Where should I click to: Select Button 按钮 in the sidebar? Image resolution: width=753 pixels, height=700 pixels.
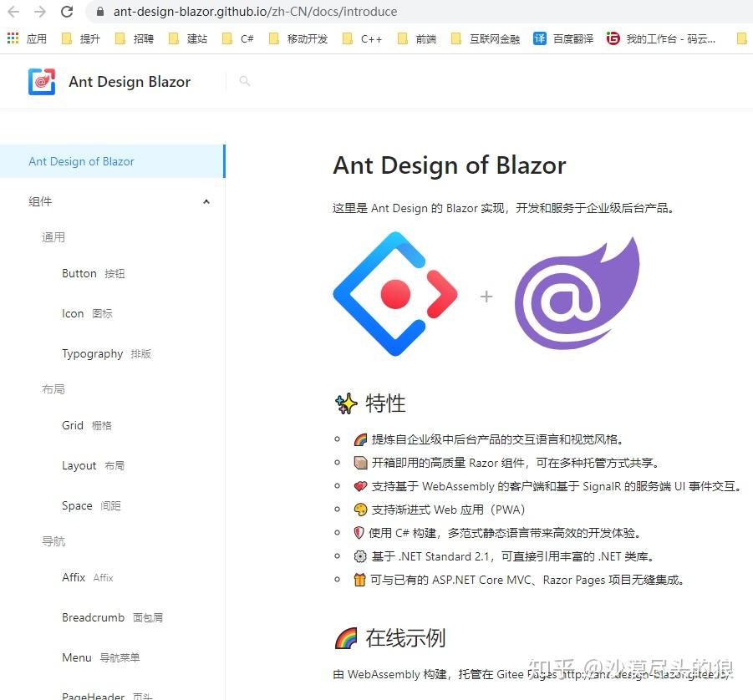[x=94, y=273]
